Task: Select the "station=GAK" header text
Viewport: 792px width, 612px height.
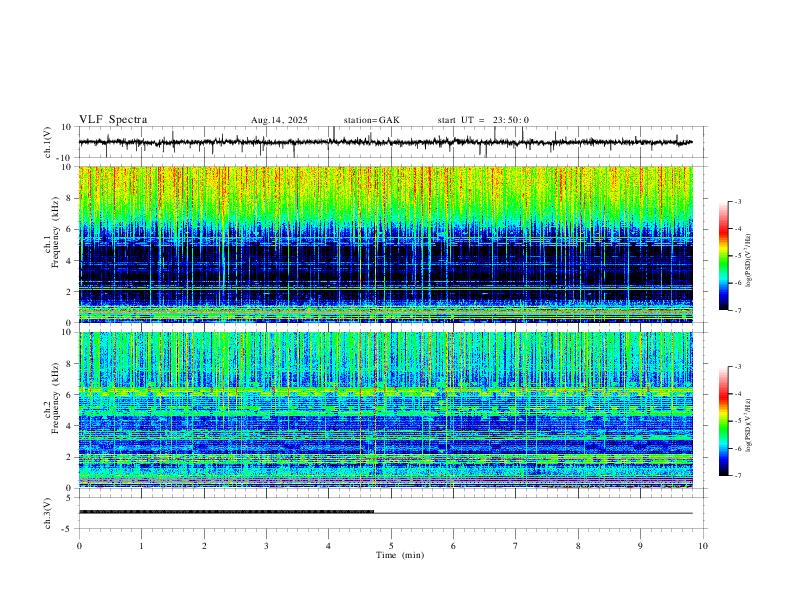Action: [x=371, y=120]
